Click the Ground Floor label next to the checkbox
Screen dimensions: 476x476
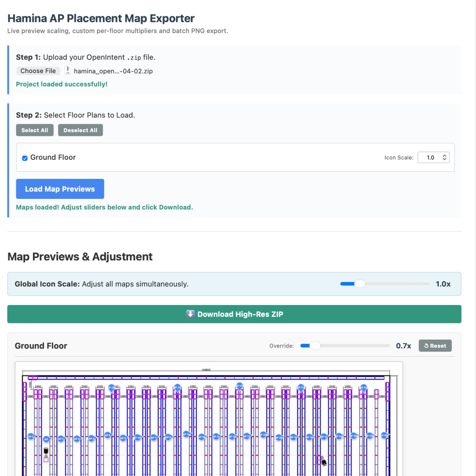[53, 157]
